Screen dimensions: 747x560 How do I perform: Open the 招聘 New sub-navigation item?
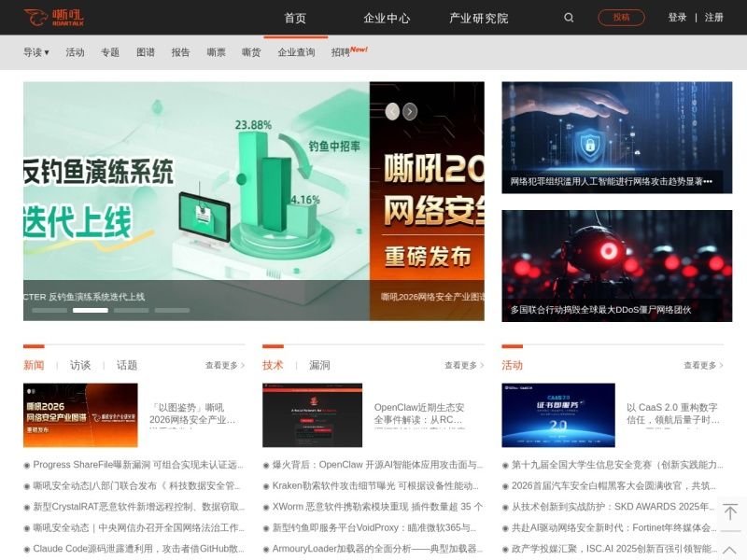tap(349, 51)
